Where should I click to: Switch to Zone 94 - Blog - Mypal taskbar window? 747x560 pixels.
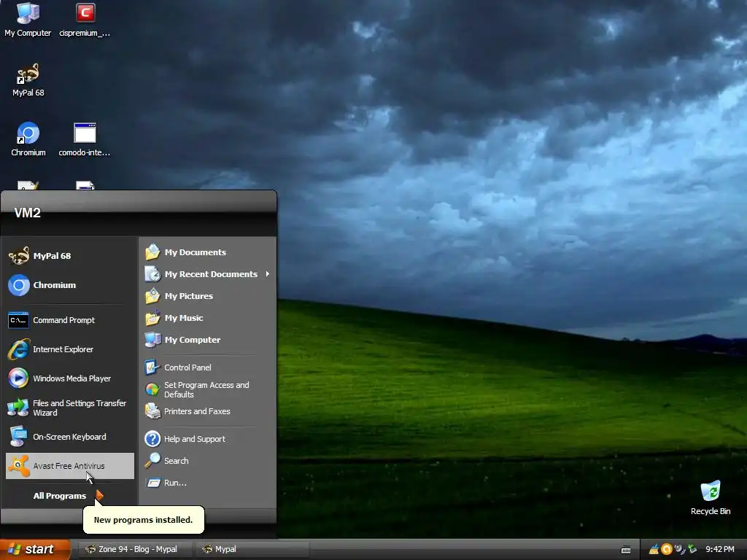coord(135,550)
